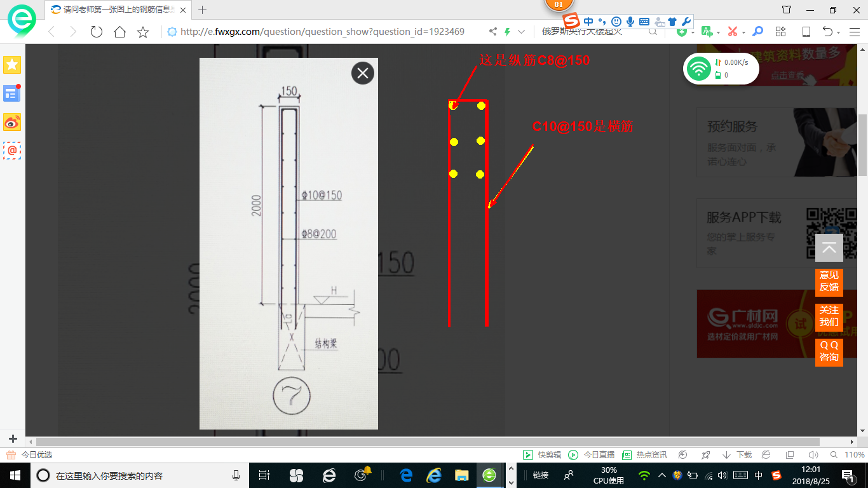Select the active question page tab
Screen dimensions: 868x488
118,10
